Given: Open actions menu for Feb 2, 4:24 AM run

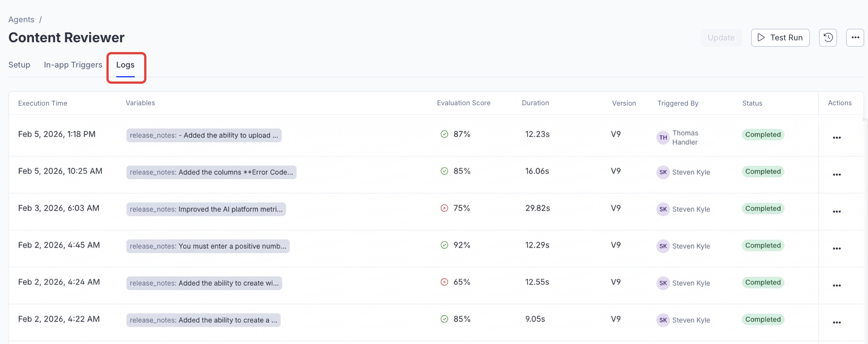Looking at the screenshot, I should [836, 286].
